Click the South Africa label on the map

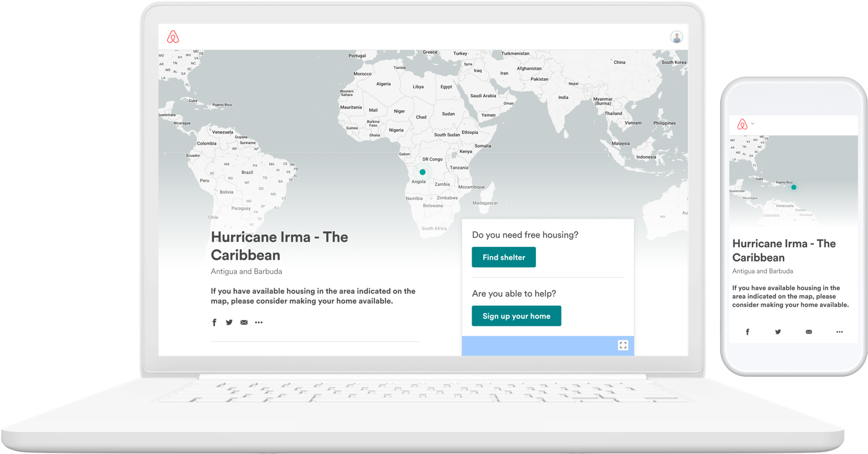click(x=434, y=228)
